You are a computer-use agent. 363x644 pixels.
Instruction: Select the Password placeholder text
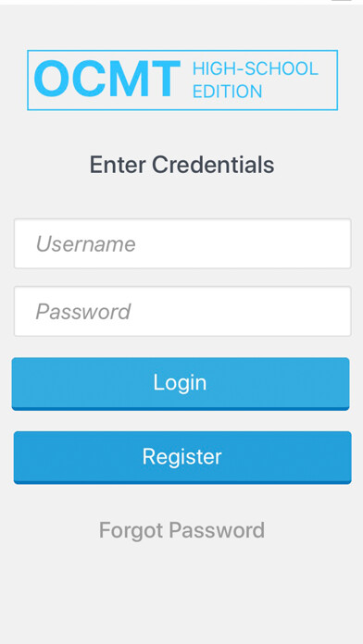click(x=83, y=312)
